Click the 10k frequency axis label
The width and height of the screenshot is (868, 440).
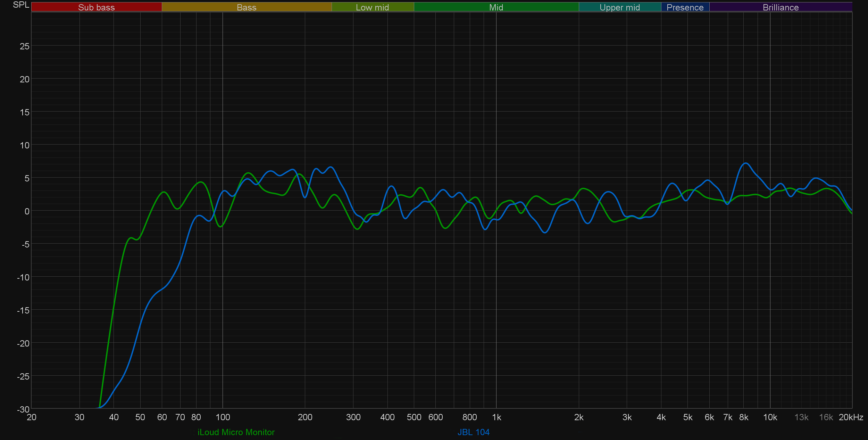coord(770,417)
